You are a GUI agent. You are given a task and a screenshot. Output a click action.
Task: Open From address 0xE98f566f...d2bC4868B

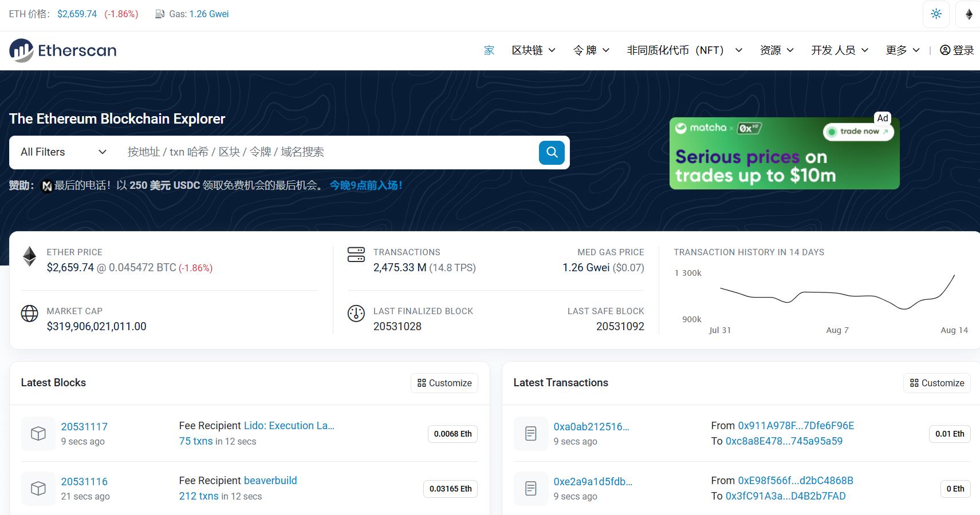[796, 481]
